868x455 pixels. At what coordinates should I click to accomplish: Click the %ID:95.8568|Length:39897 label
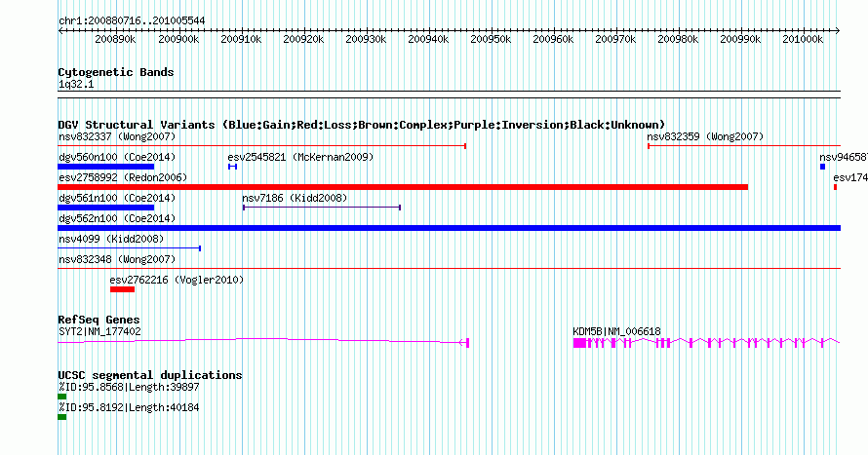[129, 387]
